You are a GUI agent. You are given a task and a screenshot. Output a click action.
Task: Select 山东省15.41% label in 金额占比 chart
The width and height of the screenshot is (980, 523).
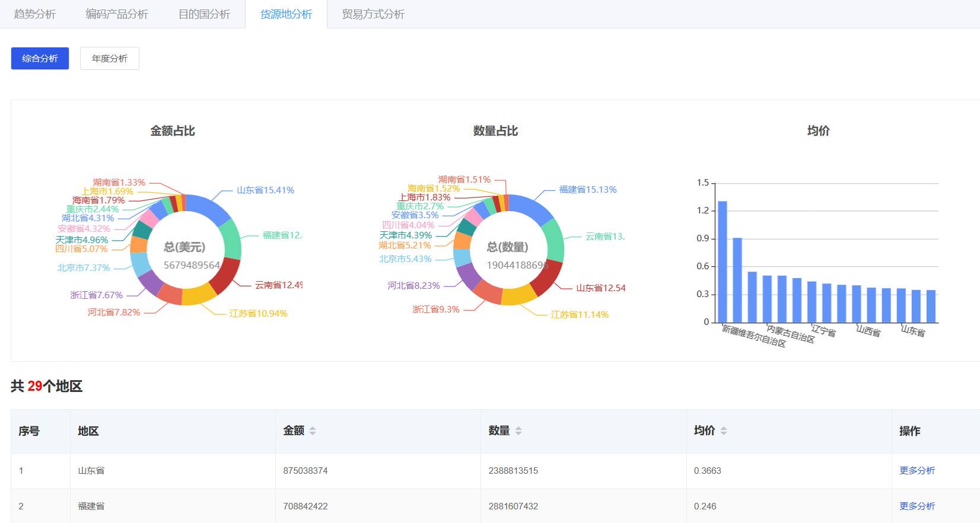click(265, 190)
